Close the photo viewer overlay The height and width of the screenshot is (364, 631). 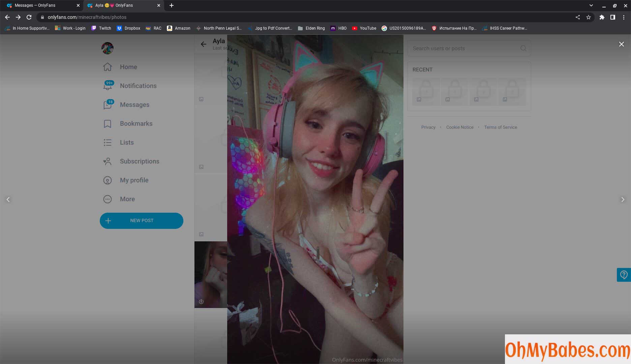coord(621,44)
